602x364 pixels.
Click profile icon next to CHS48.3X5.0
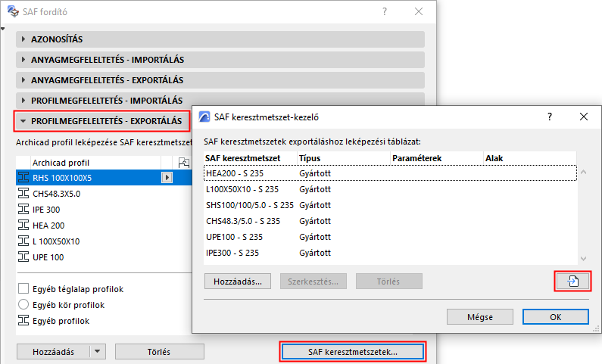coord(23,193)
